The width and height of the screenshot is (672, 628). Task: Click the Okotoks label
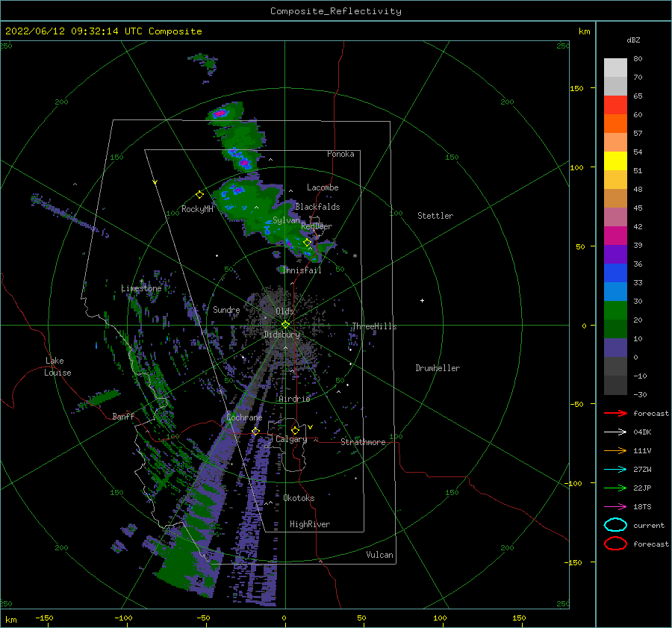click(299, 498)
